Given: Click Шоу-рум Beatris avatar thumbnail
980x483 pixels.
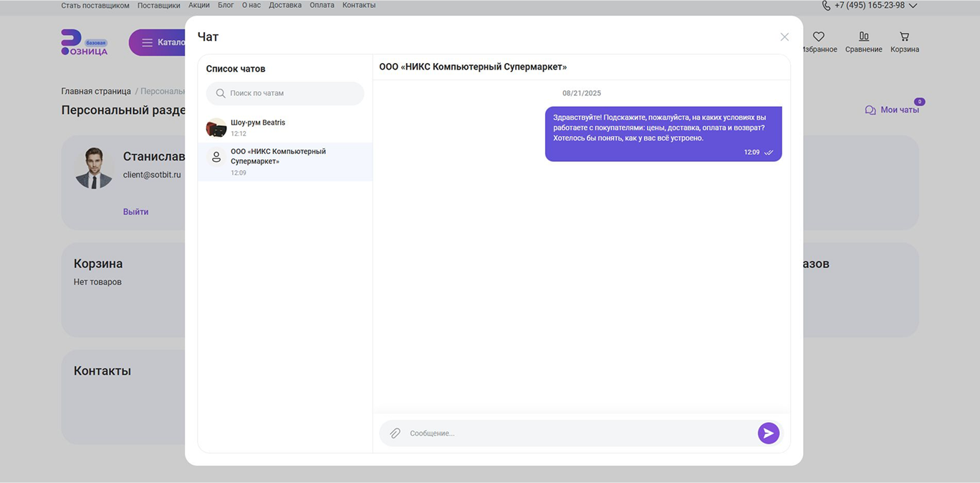Looking at the screenshot, I should (x=216, y=128).
